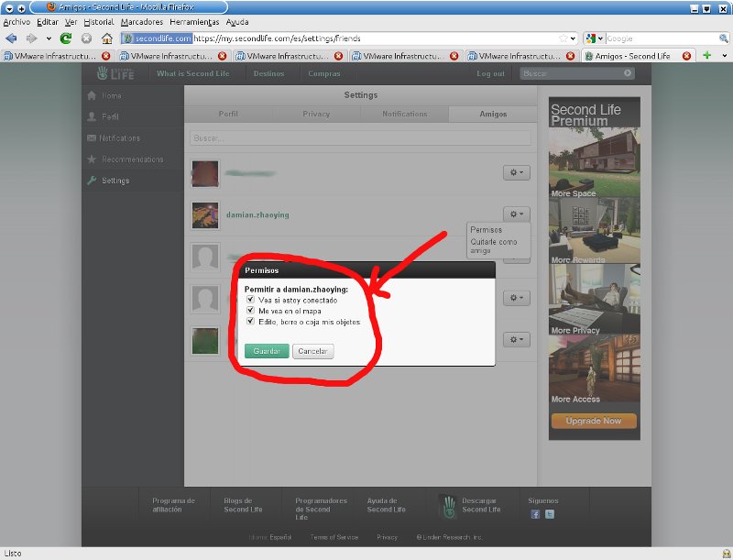Open the Editar menu
733x560 pixels.
click(x=48, y=22)
